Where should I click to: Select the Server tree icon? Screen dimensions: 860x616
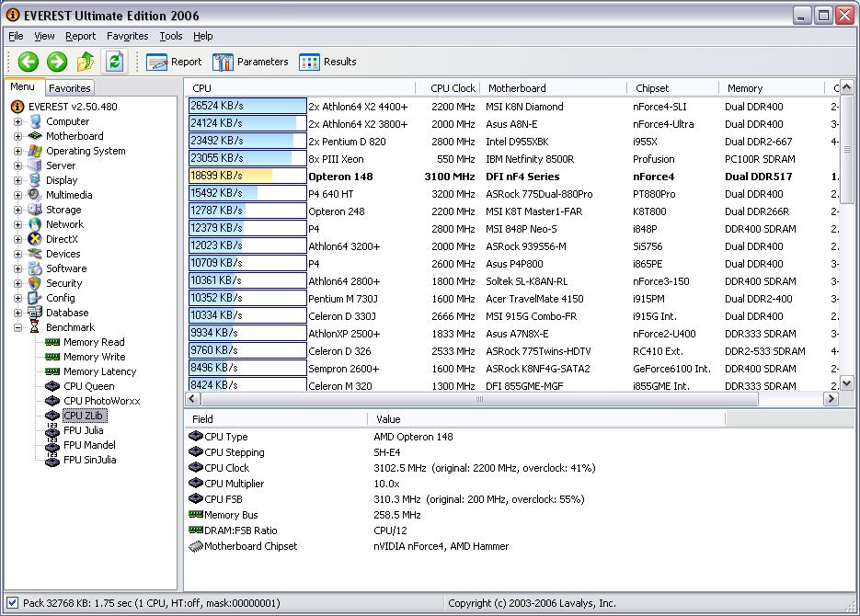[35, 165]
